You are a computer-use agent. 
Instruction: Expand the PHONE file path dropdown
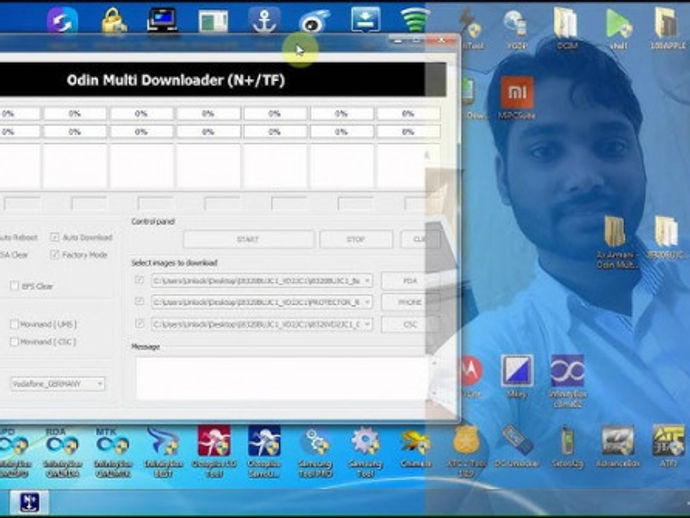pos(367,302)
